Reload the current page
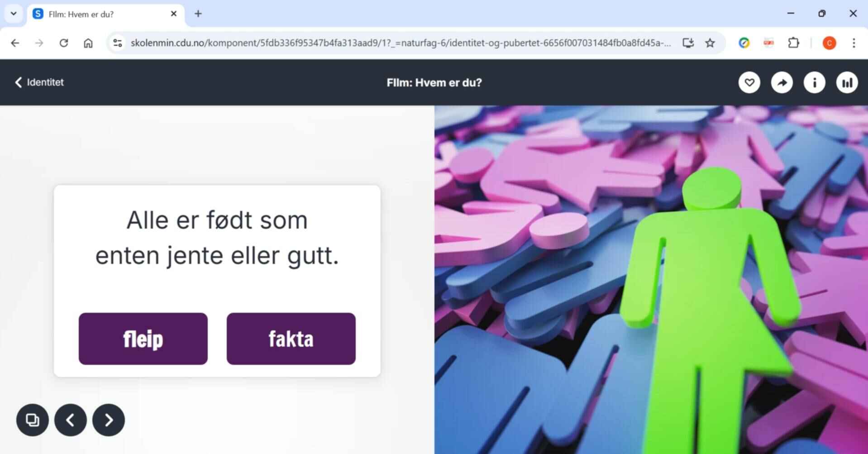Viewport: 868px width, 454px height. tap(64, 43)
